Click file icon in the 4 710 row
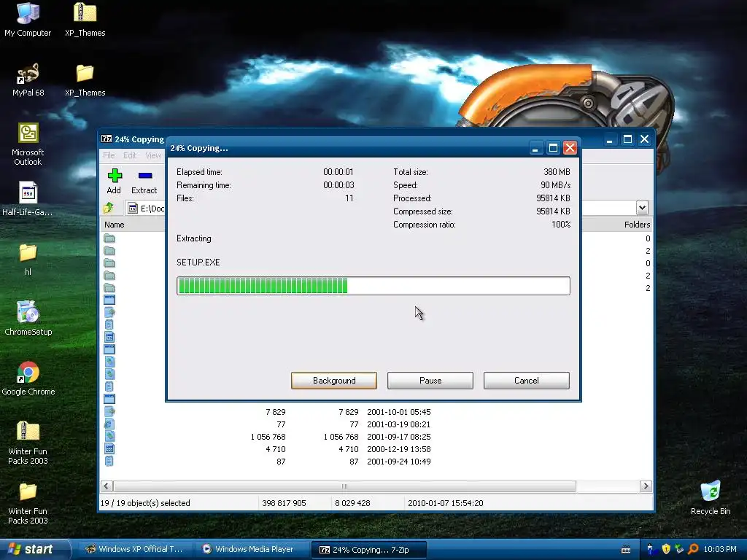The image size is (747, 560). coord(109,448)
